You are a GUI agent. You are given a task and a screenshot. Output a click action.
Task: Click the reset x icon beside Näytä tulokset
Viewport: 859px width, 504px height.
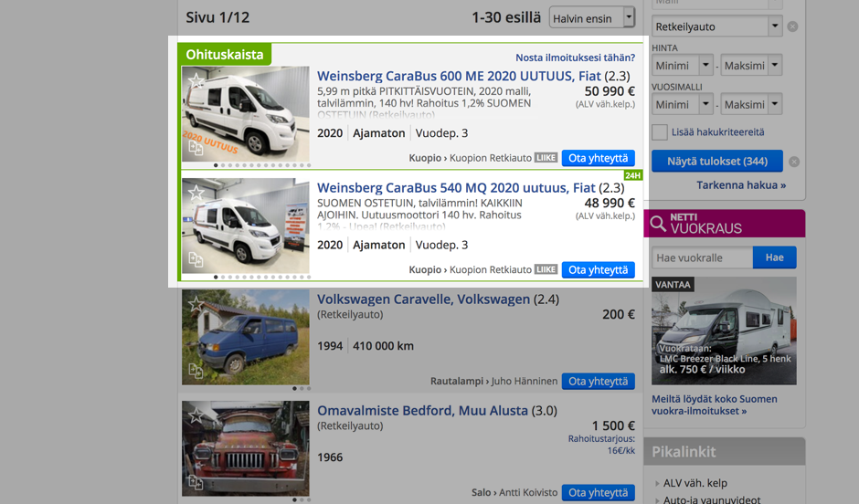coord(793,162)
